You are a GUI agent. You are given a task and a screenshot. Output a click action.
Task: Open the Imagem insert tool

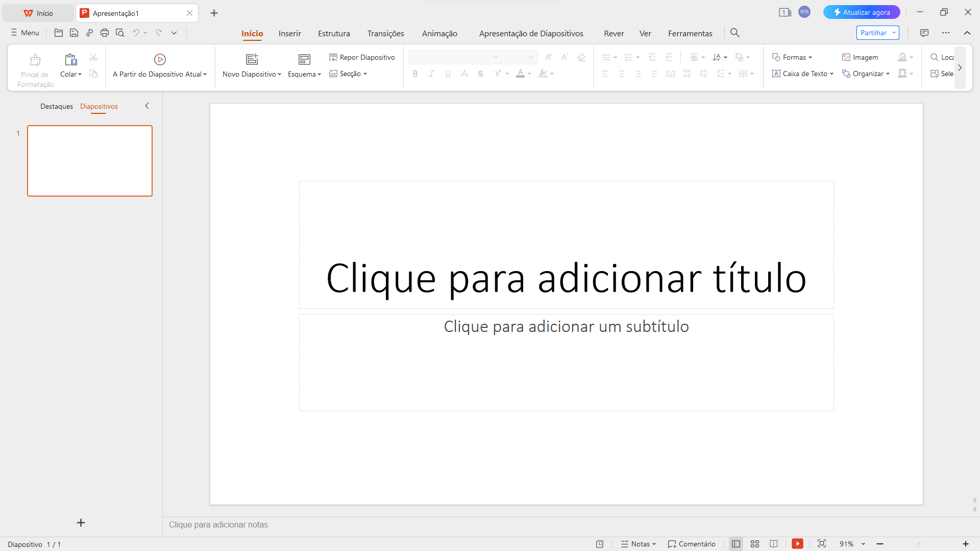click(861, 57)
